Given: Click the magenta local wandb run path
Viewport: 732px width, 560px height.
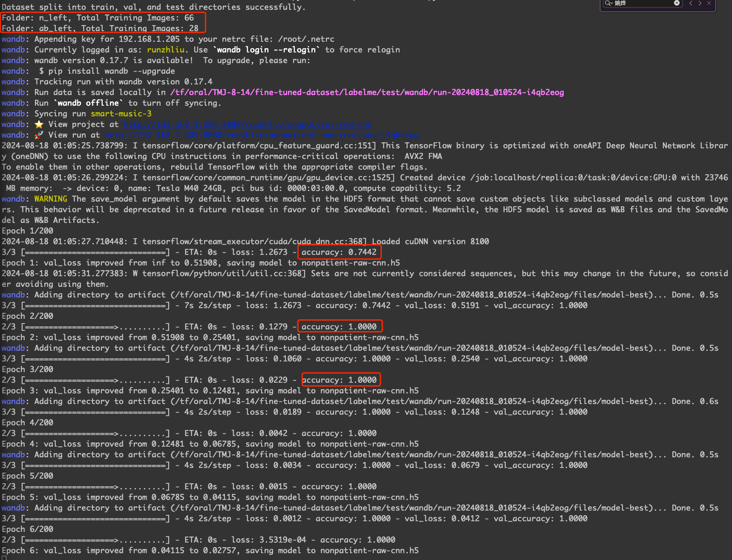Looking at the screenshot, I should tap(367, 92).
